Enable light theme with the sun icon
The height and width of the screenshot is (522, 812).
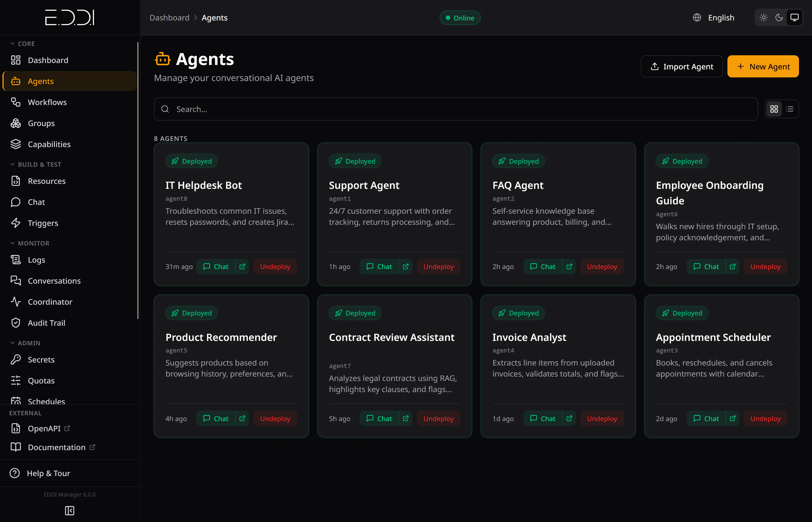click(x=764, y=17)
